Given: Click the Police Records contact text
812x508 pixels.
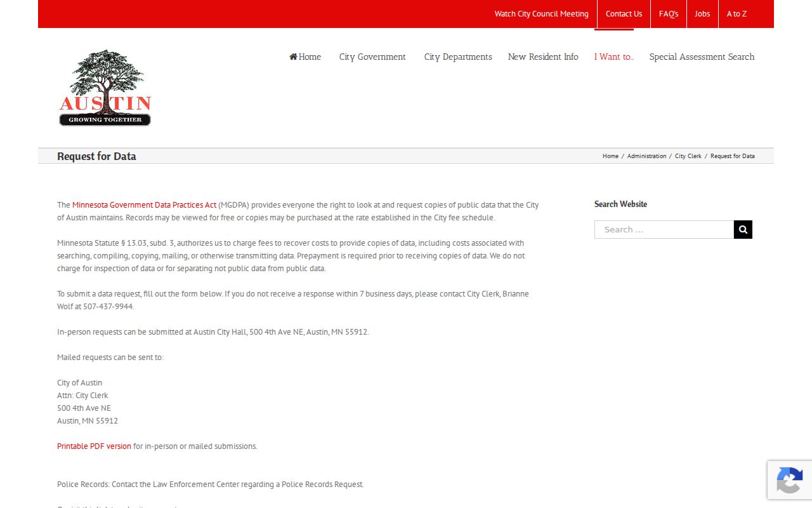Looking at the screenshot, I should click(210, 485).
